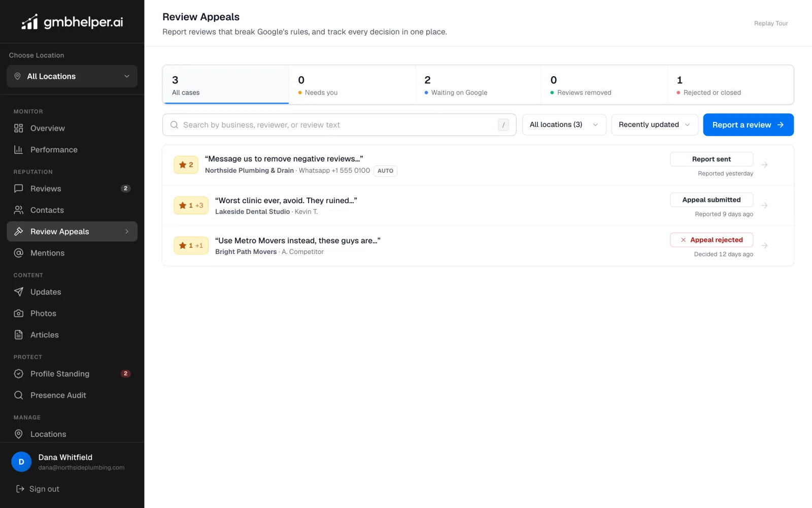
Task: Go to Overview in sidebar
Action: pyautogui.click(x=72, y=128)
